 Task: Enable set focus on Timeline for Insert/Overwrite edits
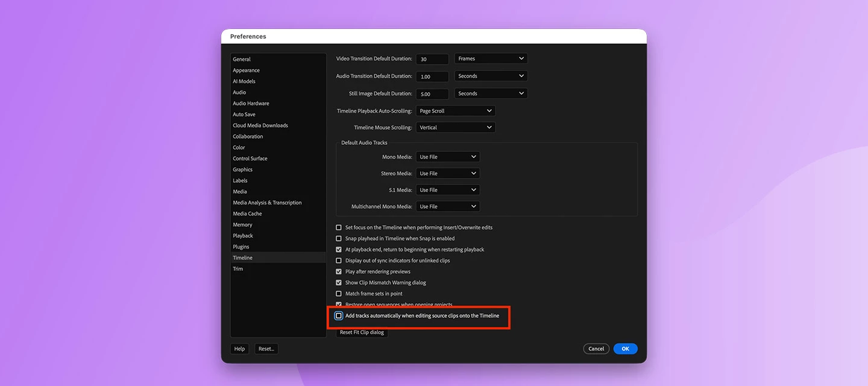[x=339, y=227]
